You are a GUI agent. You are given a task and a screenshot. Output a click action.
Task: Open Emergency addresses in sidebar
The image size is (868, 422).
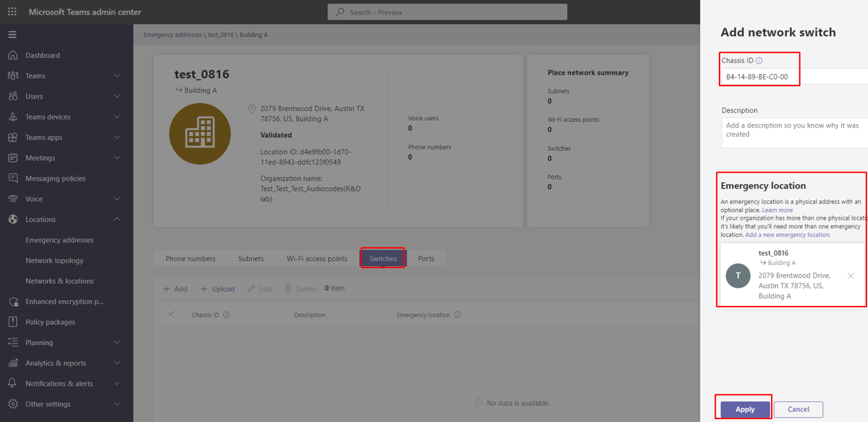tap(59, 240)
